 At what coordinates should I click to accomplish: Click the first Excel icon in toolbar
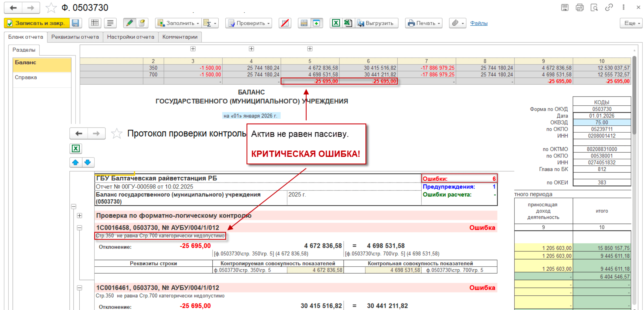pos(335,23)
